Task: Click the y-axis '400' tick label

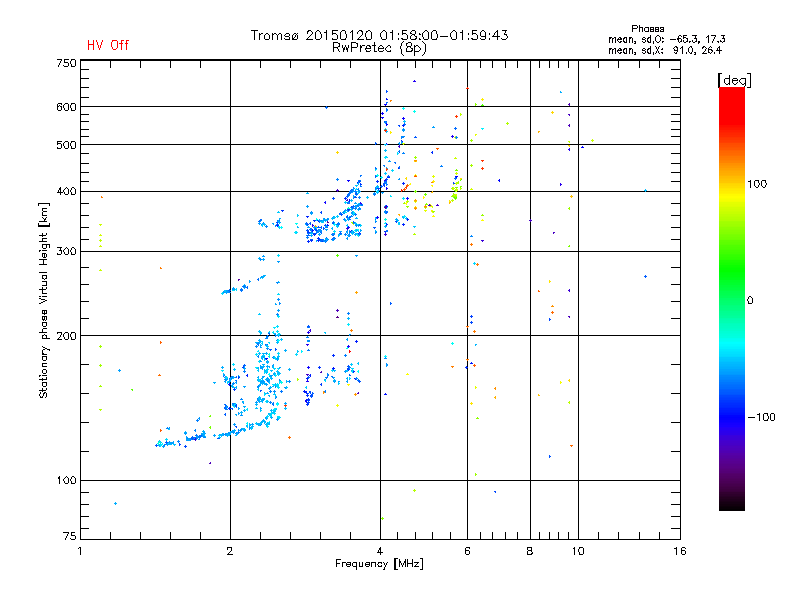Action: 66,192
